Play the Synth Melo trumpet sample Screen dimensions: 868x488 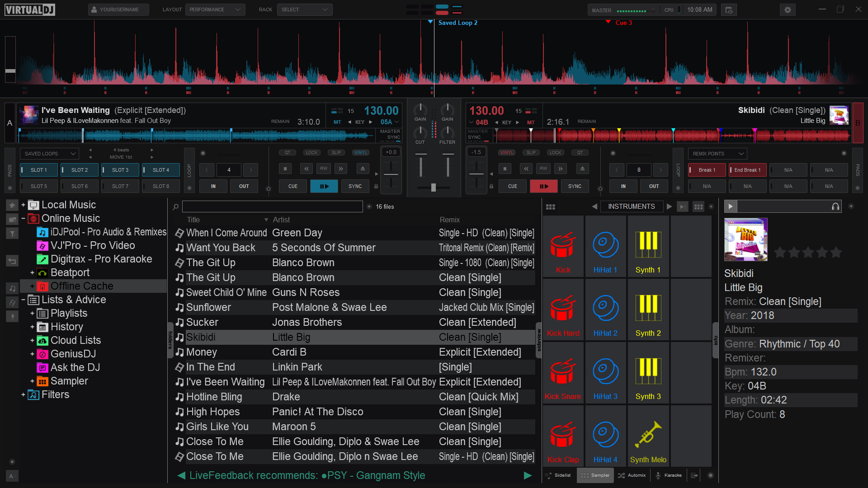tap(648, 436)
